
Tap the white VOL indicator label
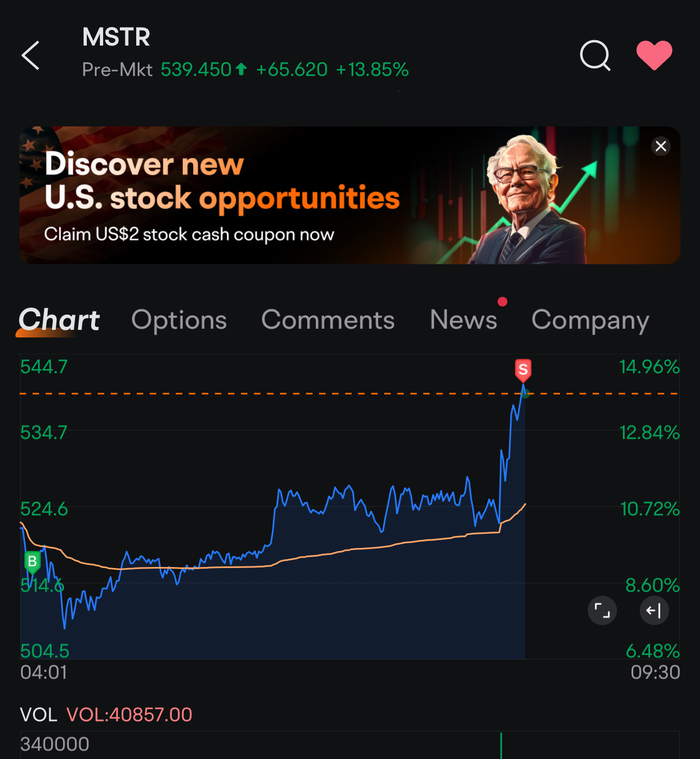tap(39, 715)
